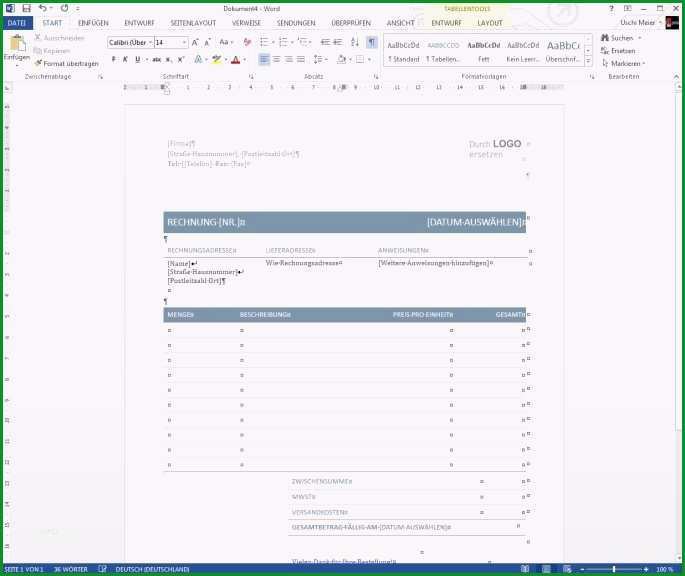Click the text effects glowing A icon
Image resolution: width=685 pixels, height=576 pixels.
(x=198, y=59)
